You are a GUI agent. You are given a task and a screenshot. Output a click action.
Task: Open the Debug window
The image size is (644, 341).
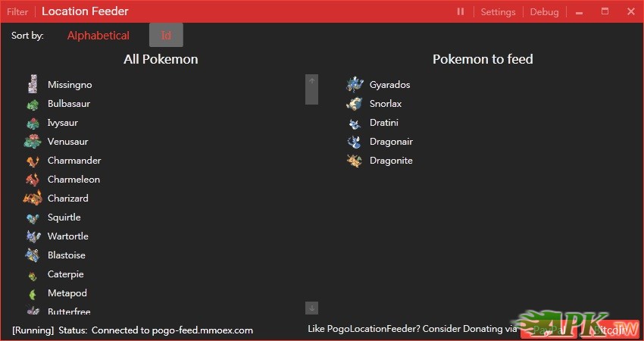point(544,11)
